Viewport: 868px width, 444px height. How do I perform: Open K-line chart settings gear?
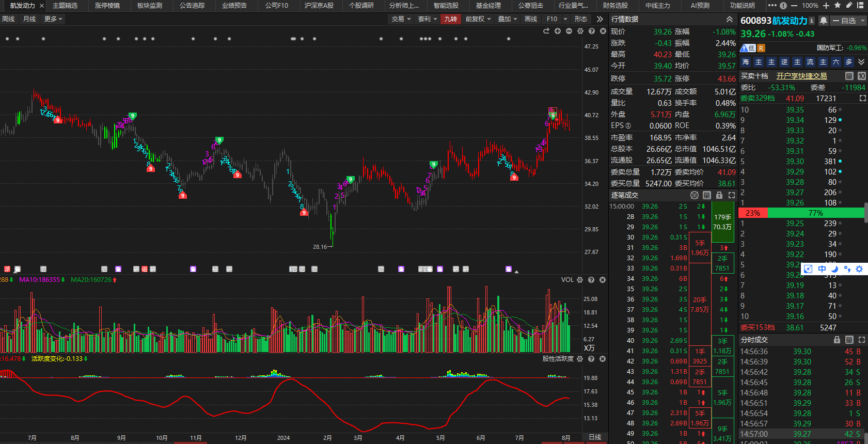point(580,31)
